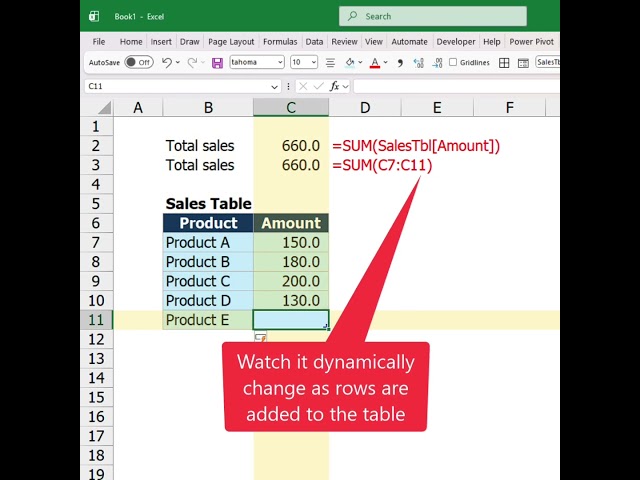The width and height of the screenshot is (640, 480).
Task: Click the formula bar three-dot handle
Action: (x=288, y=86)
